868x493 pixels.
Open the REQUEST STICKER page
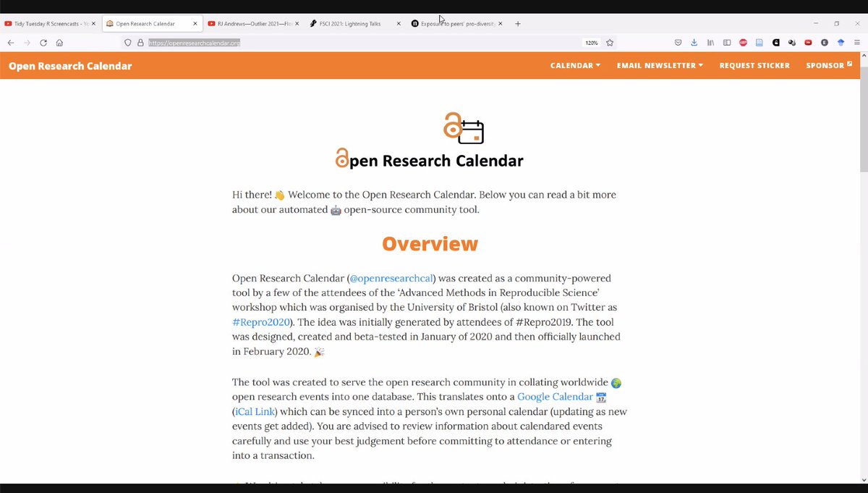coord(754,66)
